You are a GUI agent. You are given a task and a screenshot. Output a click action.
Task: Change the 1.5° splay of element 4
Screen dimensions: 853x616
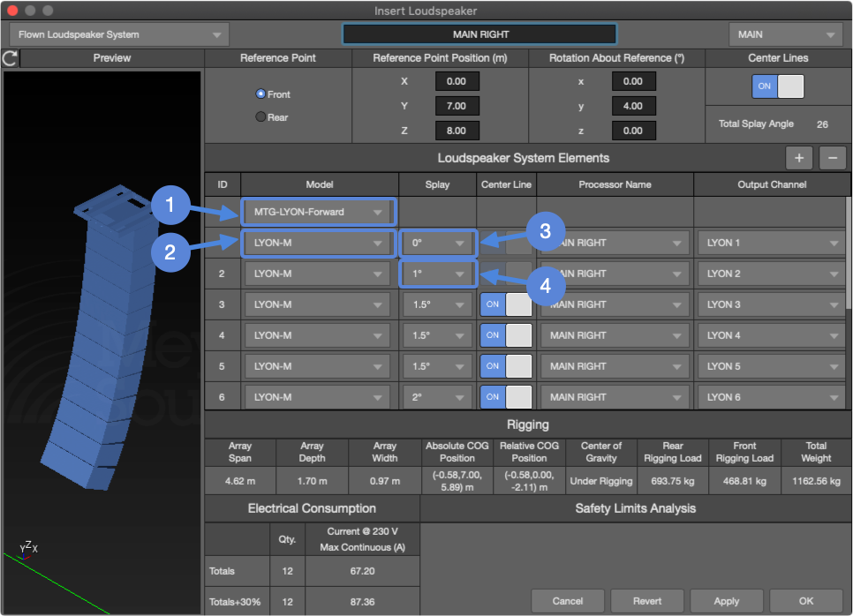(x=438, y=336)
